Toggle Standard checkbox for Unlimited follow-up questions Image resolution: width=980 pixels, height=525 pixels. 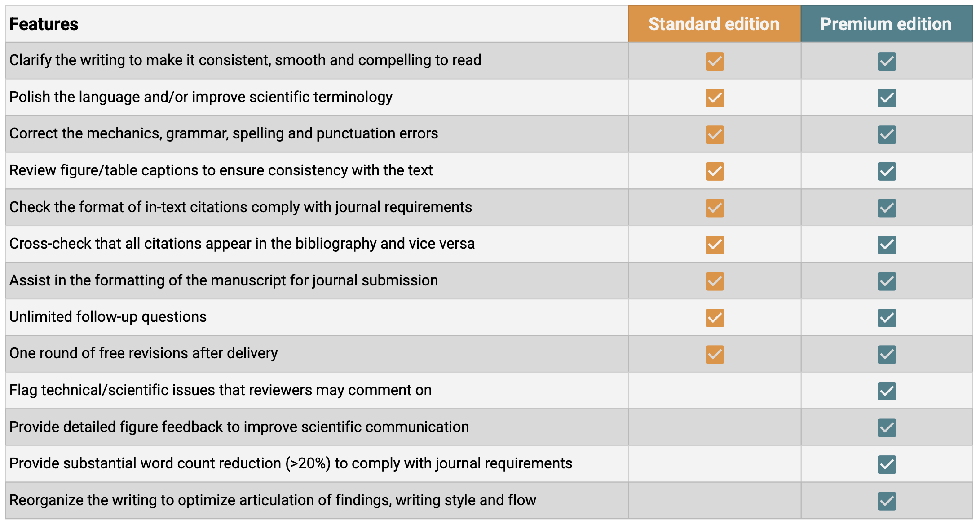tap(715, 318)
